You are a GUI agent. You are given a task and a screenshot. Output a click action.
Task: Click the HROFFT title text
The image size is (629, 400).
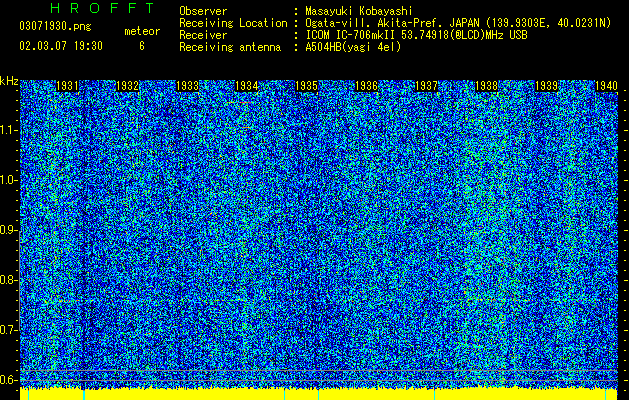click(x=102, y=8)
